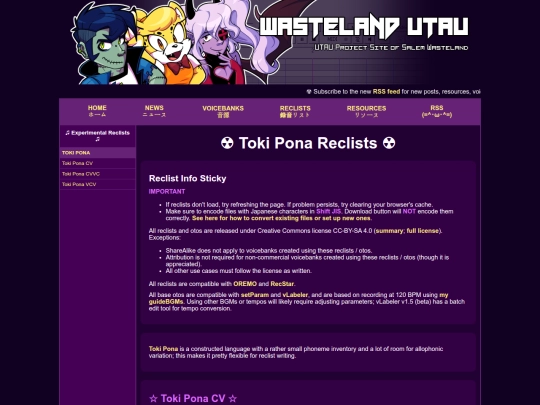The image size is (540, 405).
Task: Follow the RSS feed link in ticker
Action: [x=386, y=92]
